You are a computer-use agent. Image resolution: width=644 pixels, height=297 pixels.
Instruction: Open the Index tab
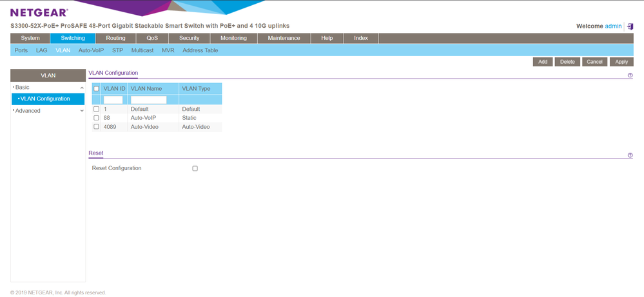coord(361,38)
